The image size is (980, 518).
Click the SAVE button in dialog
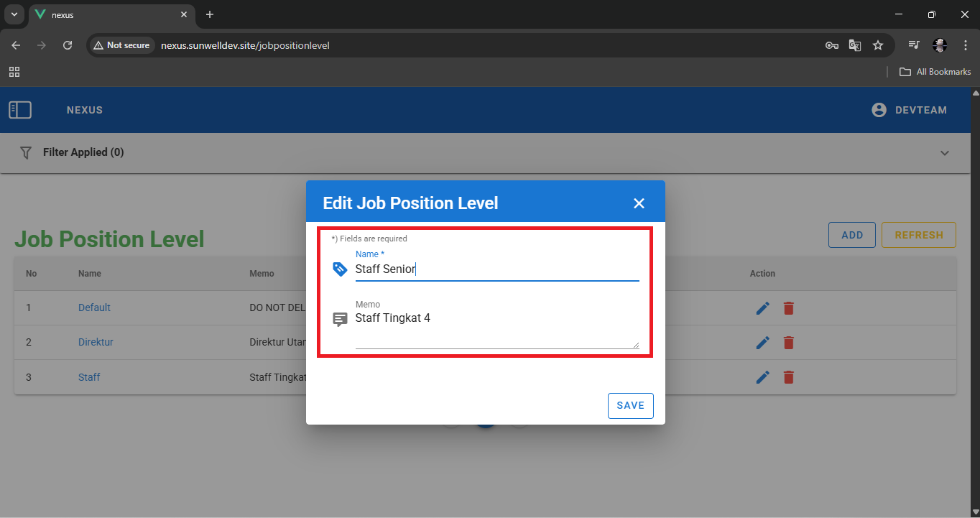tap(630, 405)
